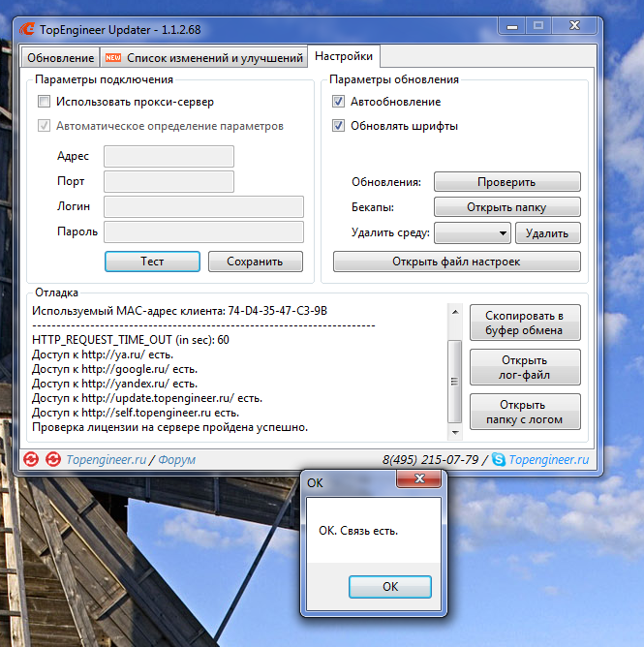Click the debug log scroll down arrow
The height and width of the screenshot is (647, 644).
coord(455,432)
